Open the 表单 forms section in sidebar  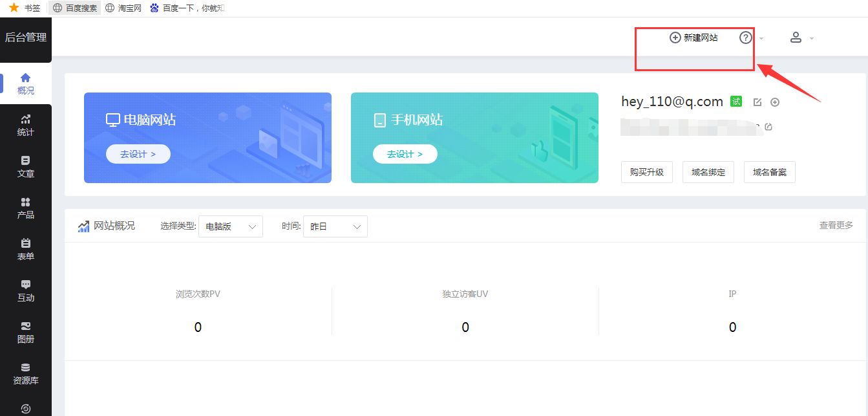25,248
